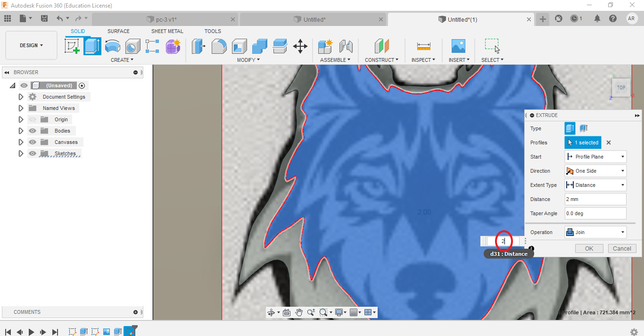Open the Start Profile Plane dropdown
Screen dimensions: 644x336
(x=595, y=157)
